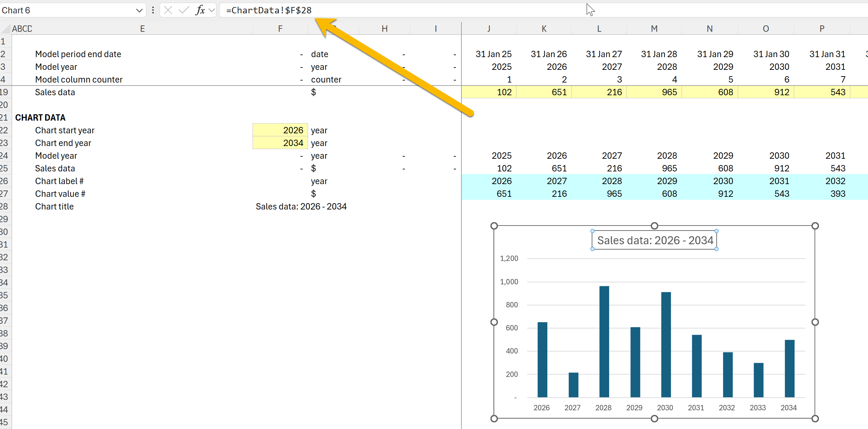The height and width of the screenshot is (429, 868).
Task: Select row header 28
Action: click(x=5, y=206)
